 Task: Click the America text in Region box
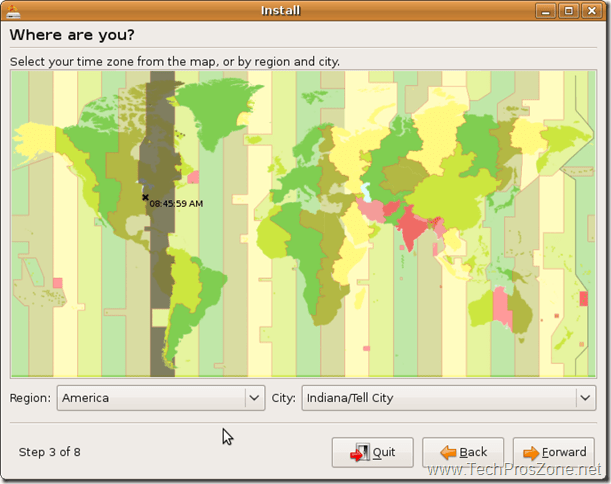point(86,398)
